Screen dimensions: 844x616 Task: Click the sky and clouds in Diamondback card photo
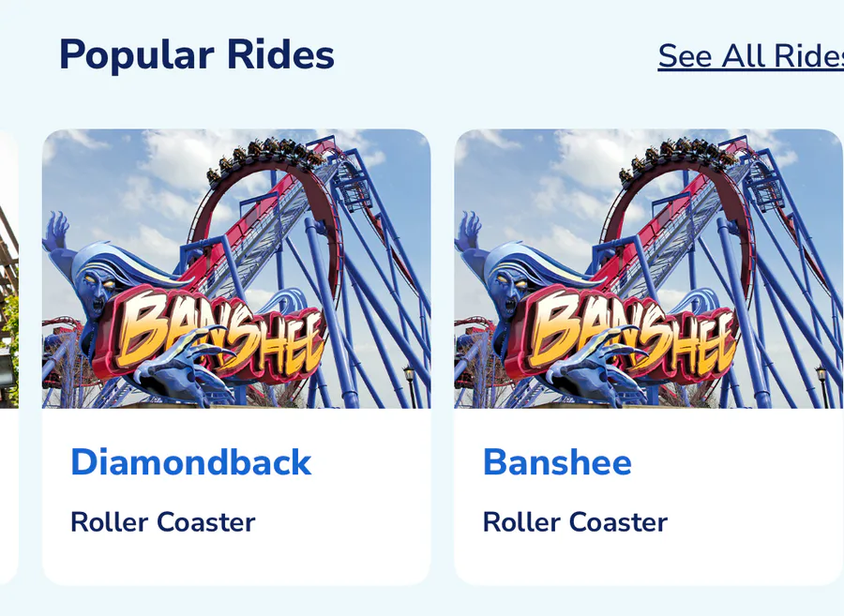pyautogui.click(x=122, y=178)
